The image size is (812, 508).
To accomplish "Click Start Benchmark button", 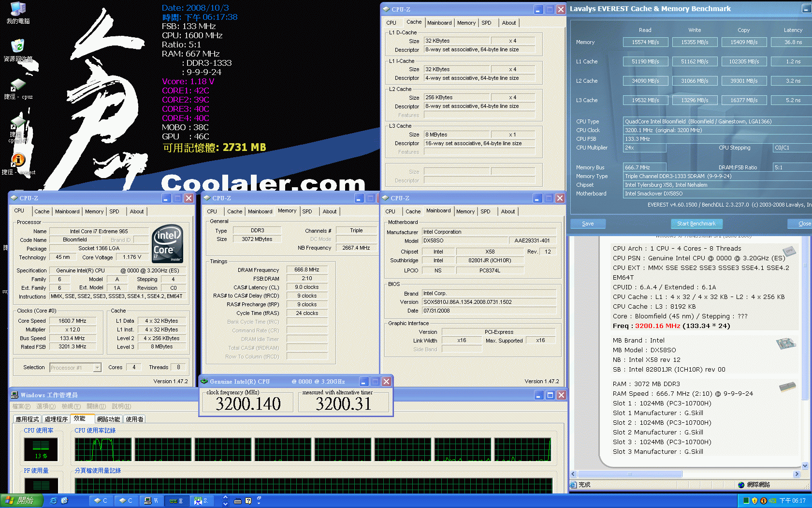I will tap(696, 224).
